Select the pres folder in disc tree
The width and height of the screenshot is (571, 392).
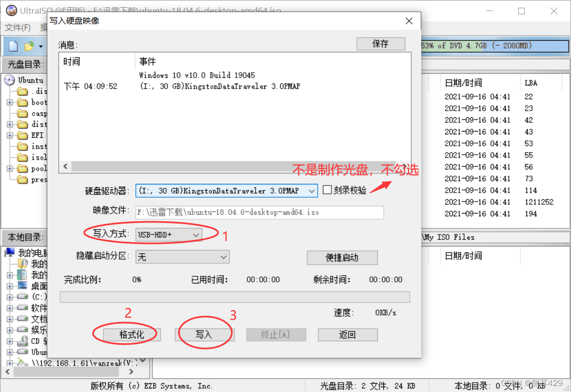coord(23,179)
